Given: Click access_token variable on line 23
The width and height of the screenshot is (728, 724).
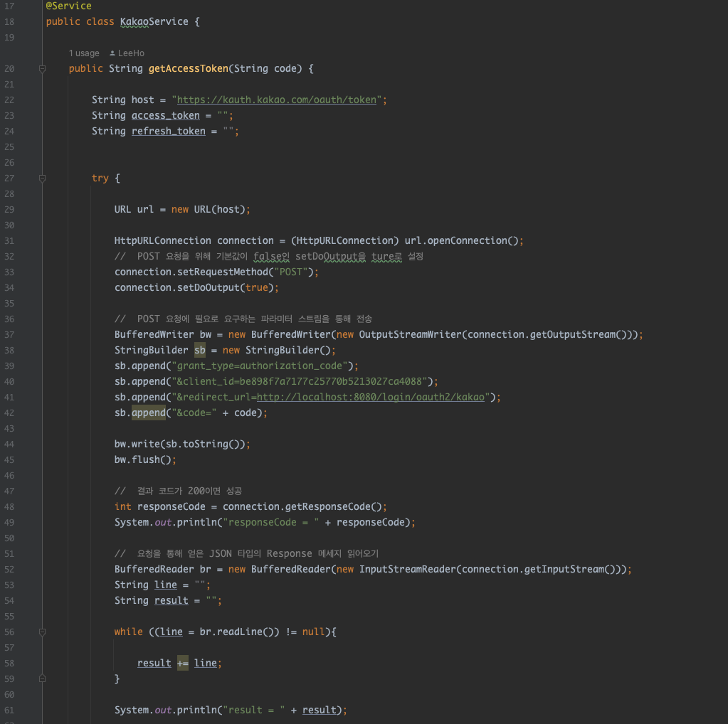Looking at the screenshot, I should pyautogui.click(x=166, y=115).
